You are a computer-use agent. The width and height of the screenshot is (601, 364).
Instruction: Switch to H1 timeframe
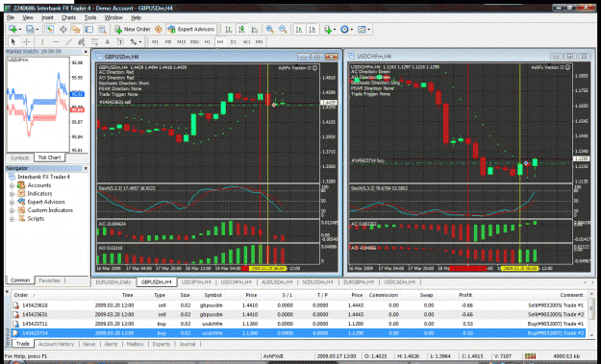[x=208, y=42]
